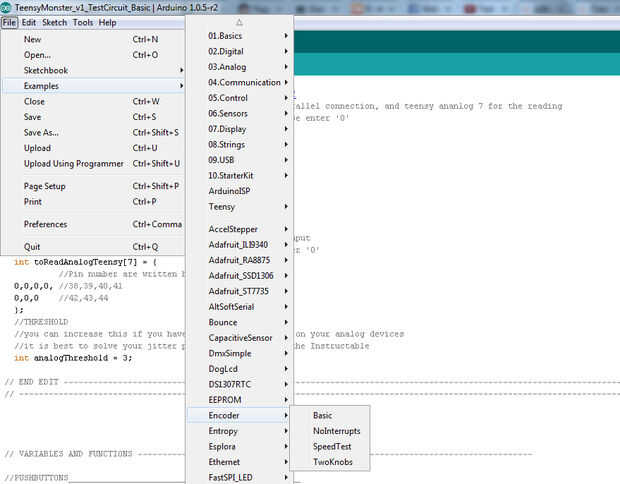
Task: Select Upload Using Programmer
Action: 93,163
